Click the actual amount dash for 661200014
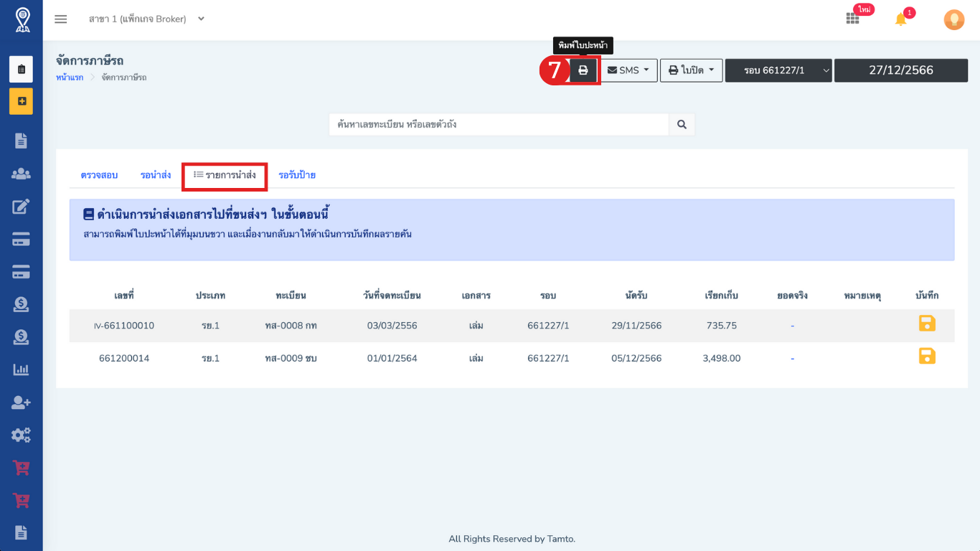The height and width of the screenshot is (551, 980). [x=792, y=358]
